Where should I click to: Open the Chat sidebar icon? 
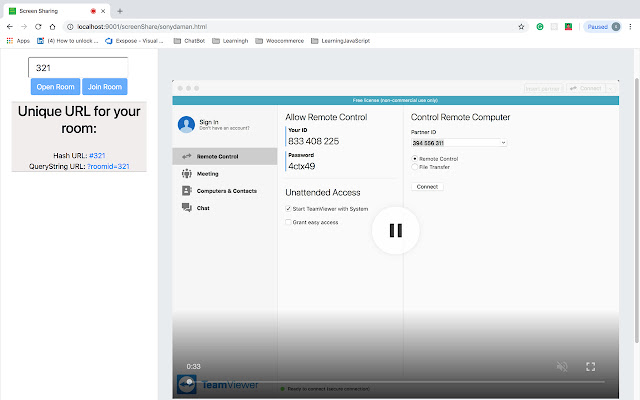point(186,207)
